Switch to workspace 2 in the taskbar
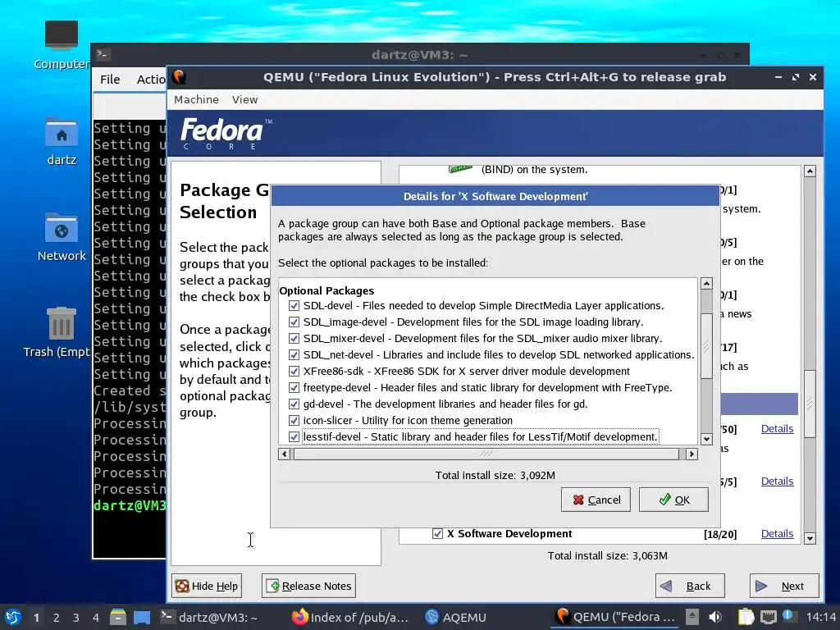Screen dimensions: 840x630 (57, 618)
